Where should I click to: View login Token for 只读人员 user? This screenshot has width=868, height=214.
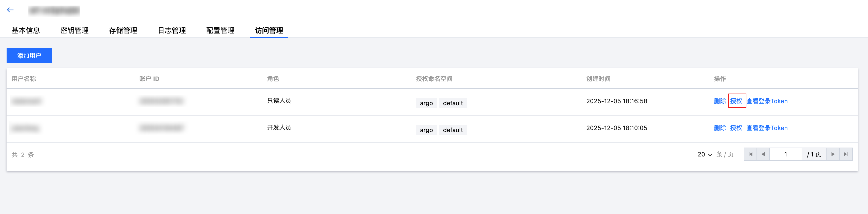click(767, 101)
